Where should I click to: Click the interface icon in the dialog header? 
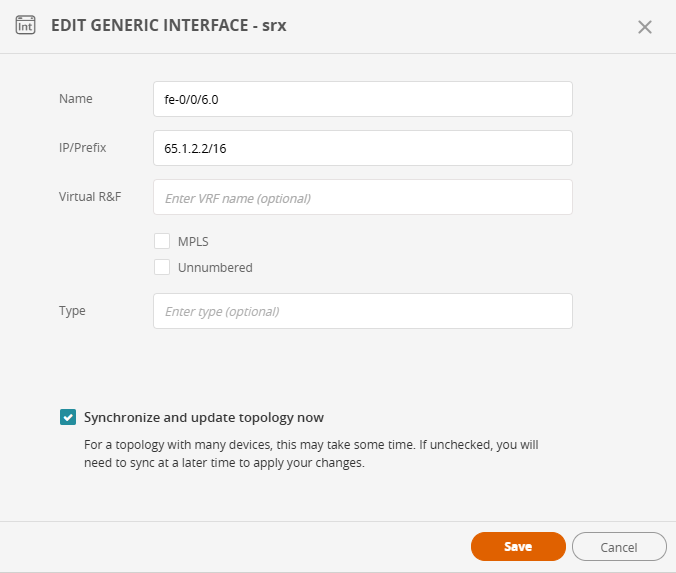25,26
